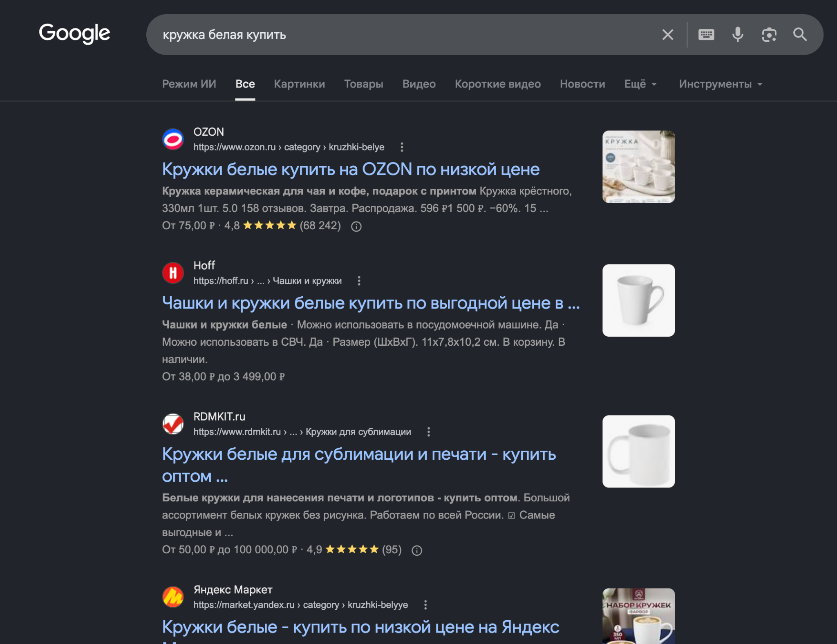Submit search with the magnifier icon

(800, 35)
